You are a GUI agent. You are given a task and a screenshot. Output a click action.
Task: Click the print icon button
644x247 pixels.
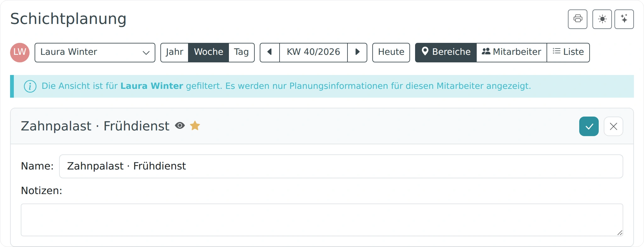(577, 19)
